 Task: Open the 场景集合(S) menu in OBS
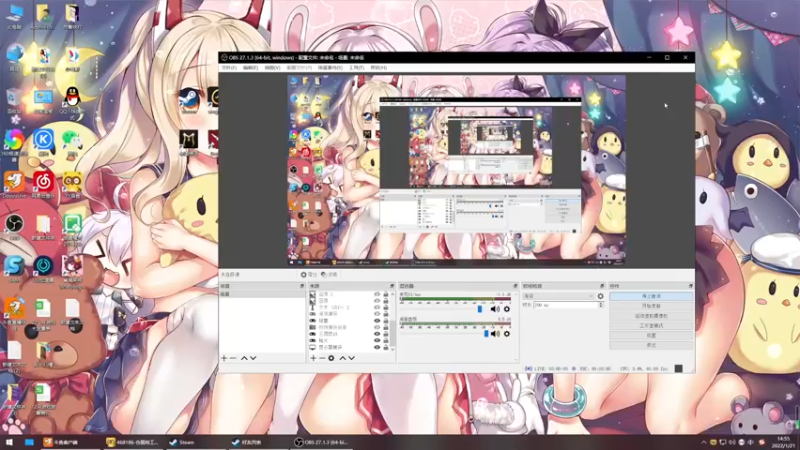point(330,67)
